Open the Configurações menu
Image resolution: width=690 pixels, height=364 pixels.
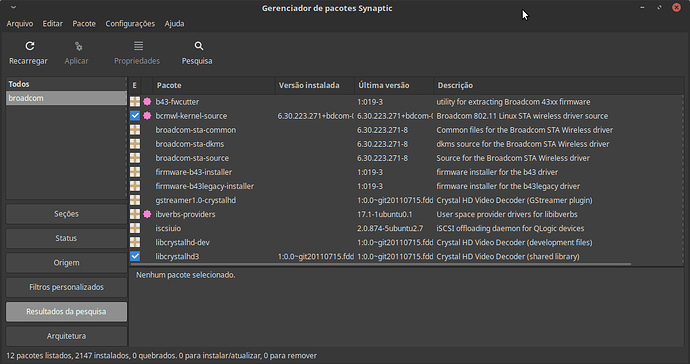tap(130, 24)
